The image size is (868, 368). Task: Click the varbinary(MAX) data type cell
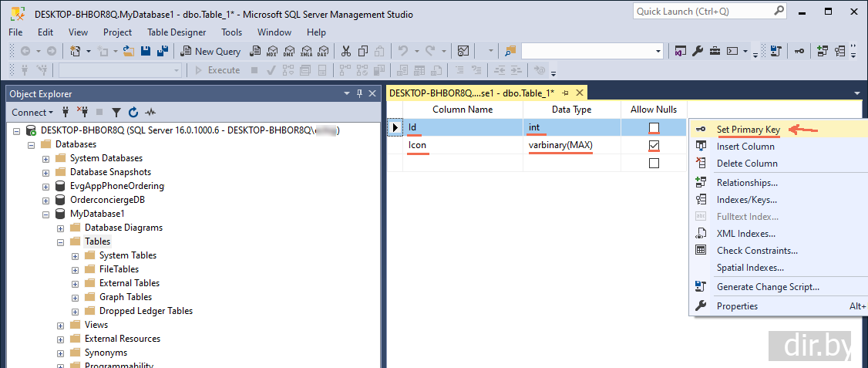click(572, 146)
